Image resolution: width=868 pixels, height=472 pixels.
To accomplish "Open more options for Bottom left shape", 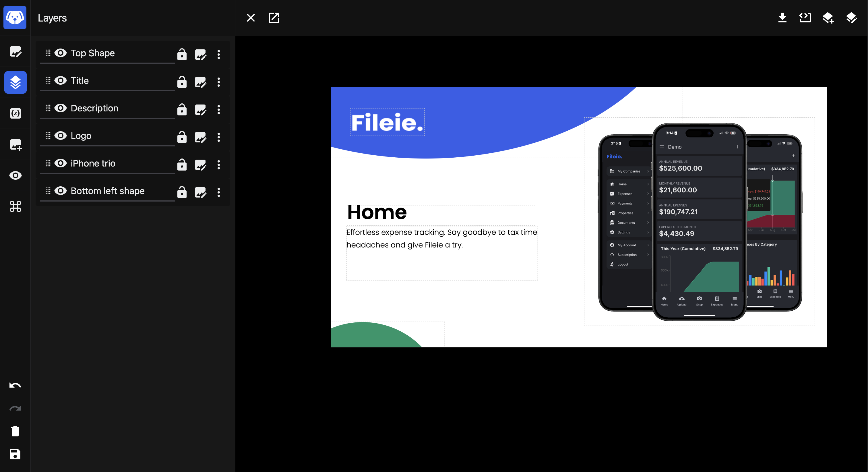I will click(219, 193).
